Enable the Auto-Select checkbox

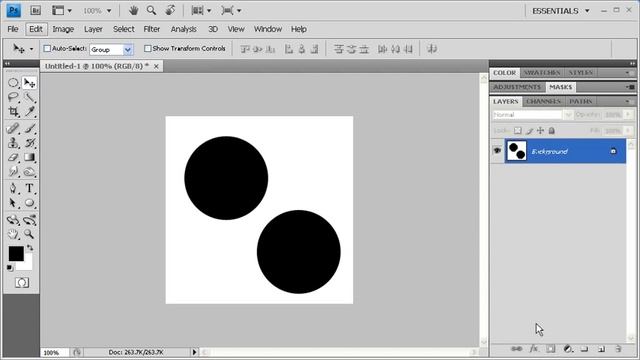47,49
